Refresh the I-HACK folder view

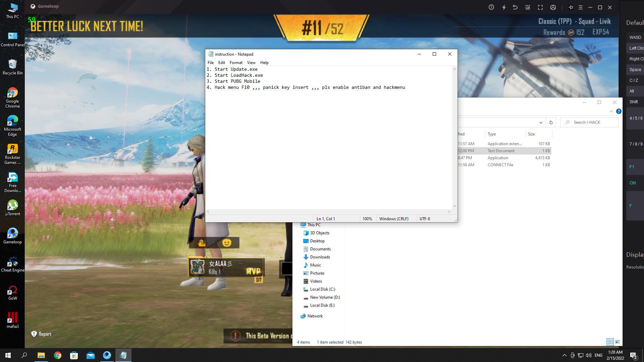click(551, 122)
